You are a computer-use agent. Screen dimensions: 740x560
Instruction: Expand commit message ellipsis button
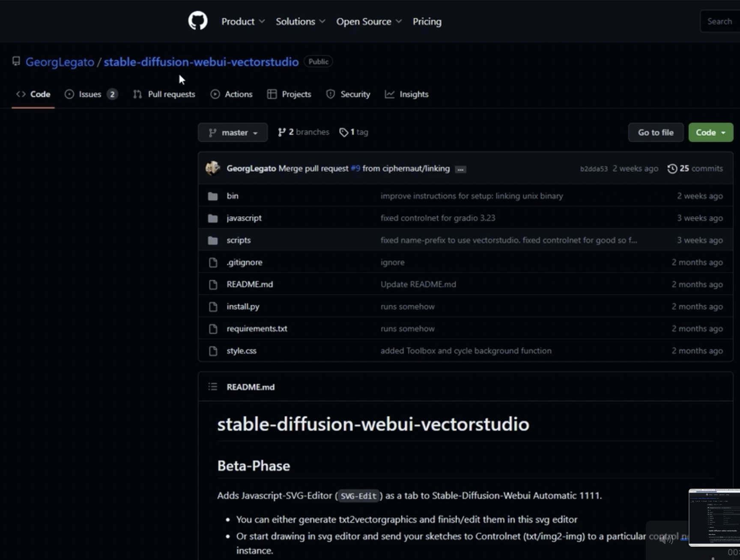pos(460,169)
